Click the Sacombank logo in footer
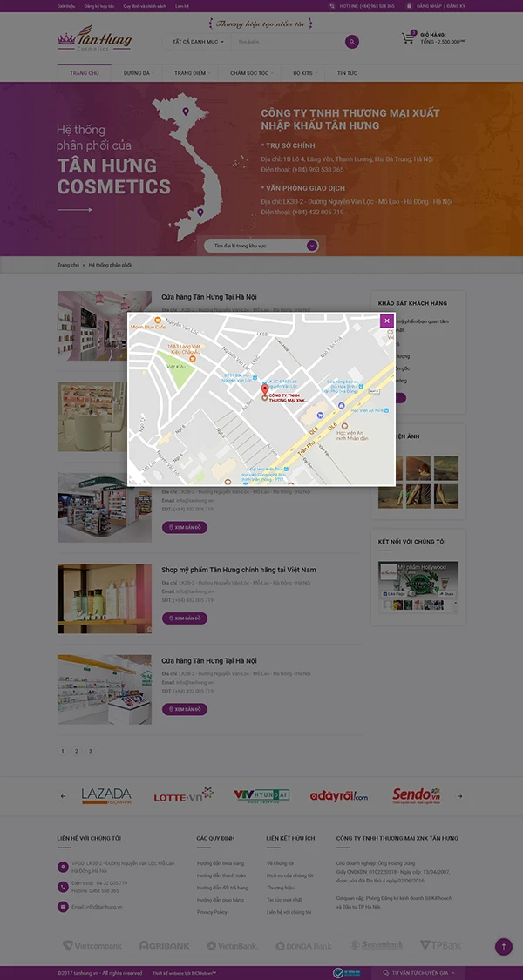 click(376, 945)
